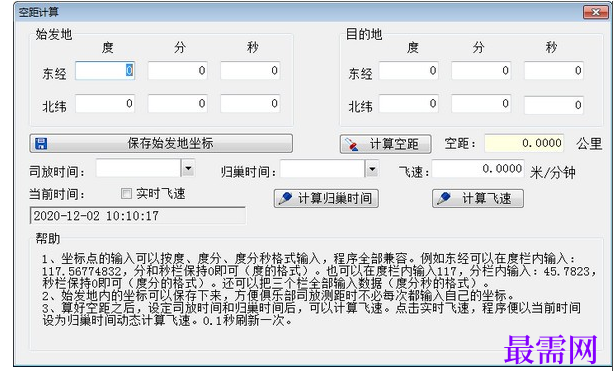Open the 司放时间 dropdown arrow
616x381 pixels.
pyautogui.click(x=188, y=169)
